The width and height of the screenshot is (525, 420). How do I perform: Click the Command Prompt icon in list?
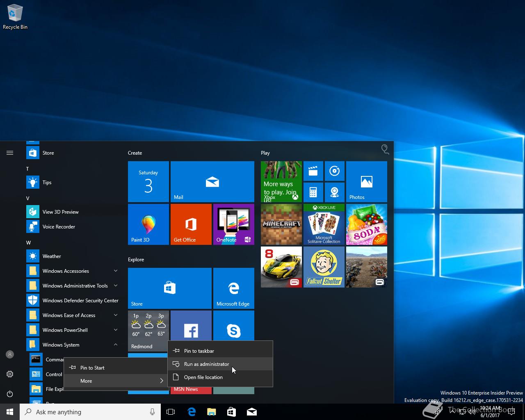click(x=36, y=360)
